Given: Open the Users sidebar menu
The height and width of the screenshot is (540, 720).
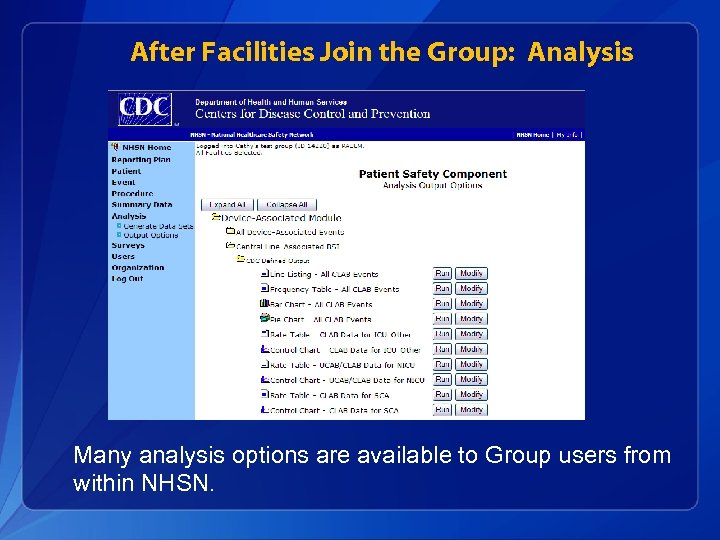Looking at the screenshot, I should 123,256.
